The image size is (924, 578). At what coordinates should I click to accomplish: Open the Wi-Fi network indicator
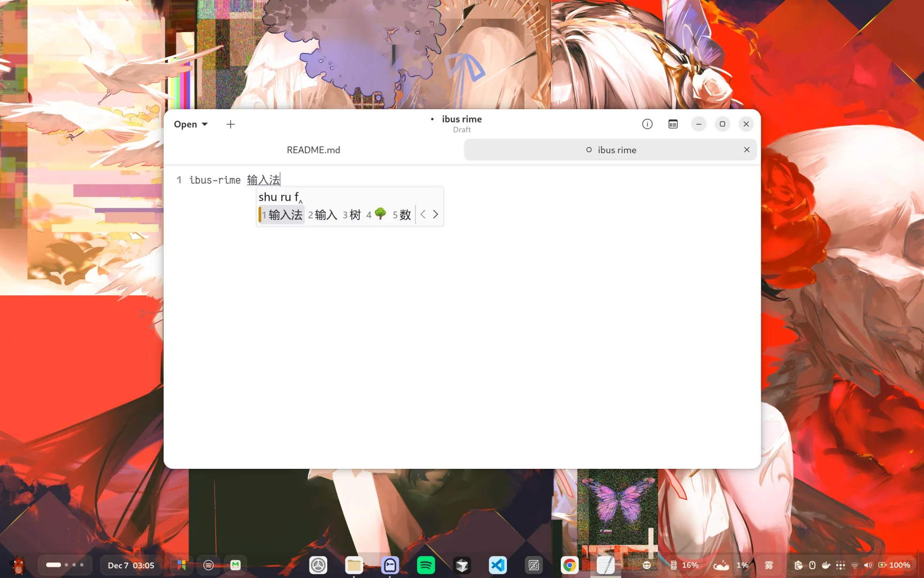click(854, 565)
